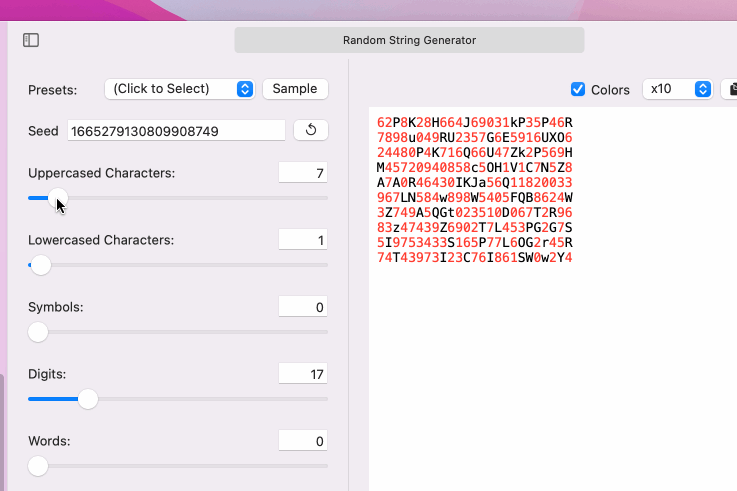Click the clipboard copy icon beside x10
Image resolution: width=737 pixels, height=491 pixels.
pyautogui.click(x=730, y=89)
